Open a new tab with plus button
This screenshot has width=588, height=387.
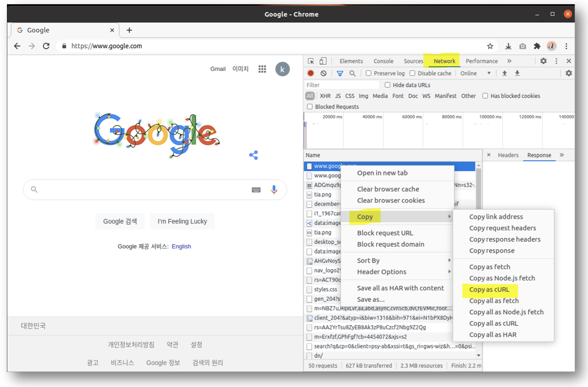click(x=129, y=30)
